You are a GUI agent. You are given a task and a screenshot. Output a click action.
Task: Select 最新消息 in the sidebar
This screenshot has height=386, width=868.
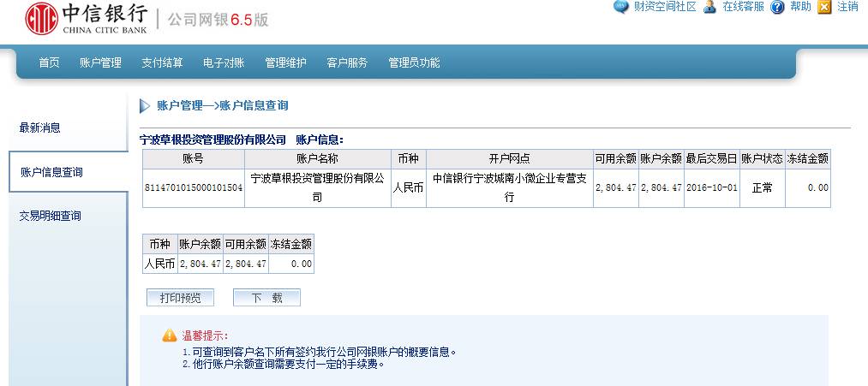(x=40, y=128)
